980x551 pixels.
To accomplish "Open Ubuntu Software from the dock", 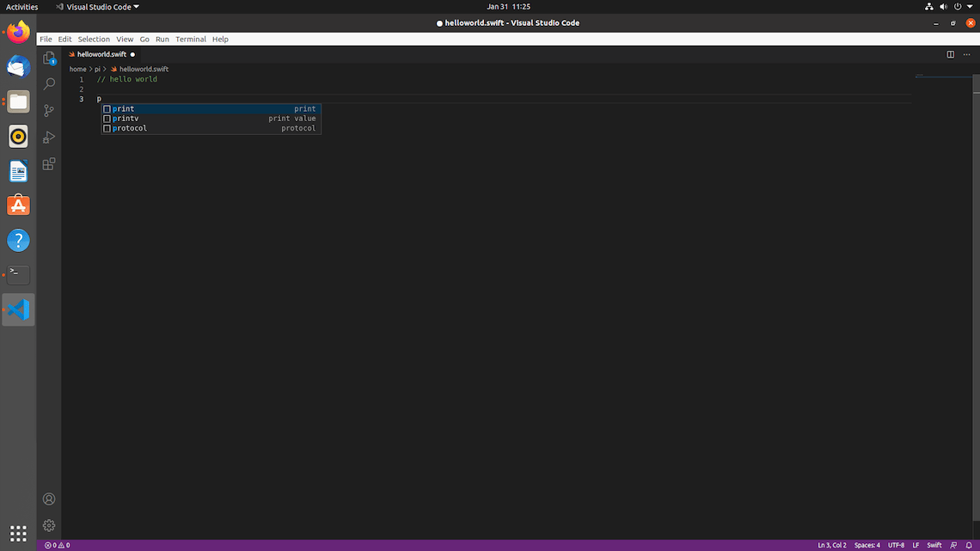I will click(x=18, y=205).
